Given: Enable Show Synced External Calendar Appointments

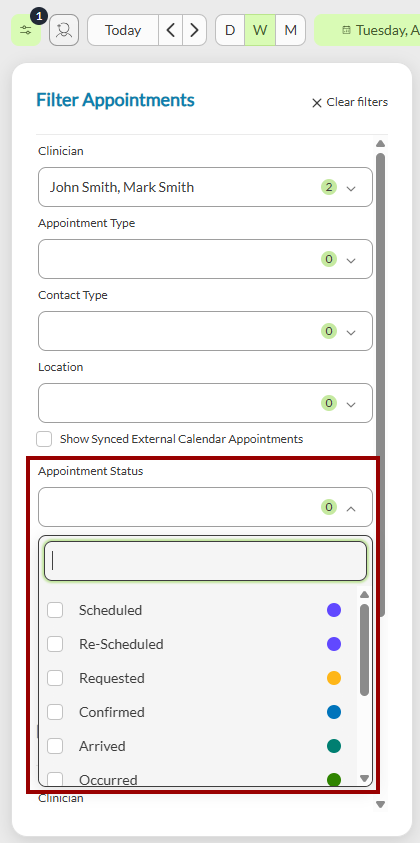Looking at the screenshot, I should pyautogui.click(x=44, y=439).
